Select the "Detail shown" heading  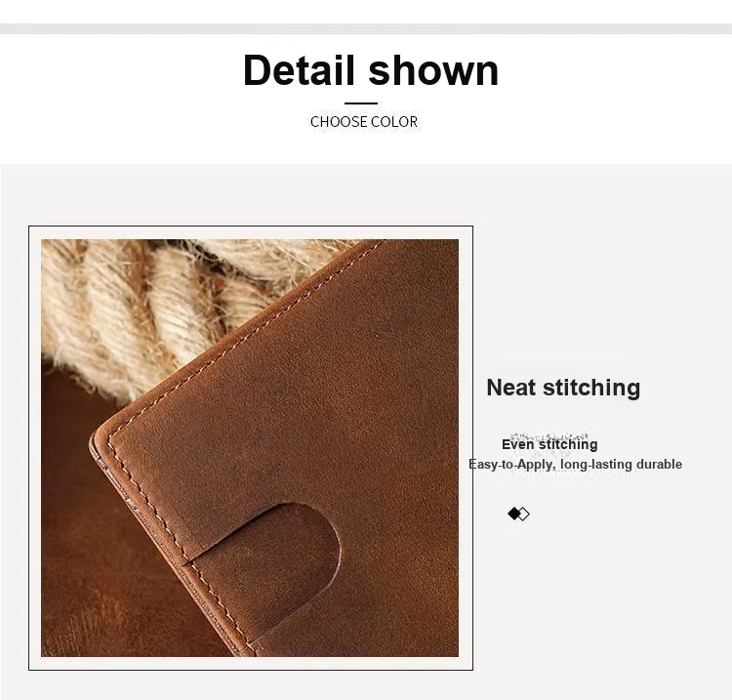(x=371, y=70)
